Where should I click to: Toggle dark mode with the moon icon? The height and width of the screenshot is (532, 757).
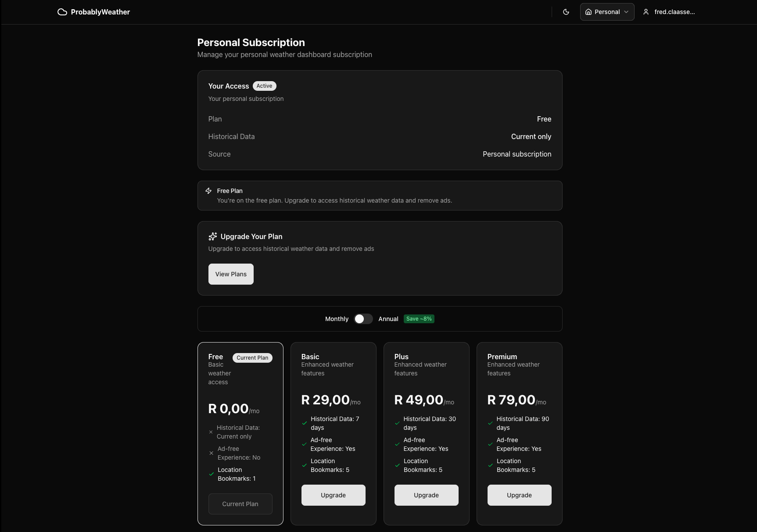pos(566,12)
